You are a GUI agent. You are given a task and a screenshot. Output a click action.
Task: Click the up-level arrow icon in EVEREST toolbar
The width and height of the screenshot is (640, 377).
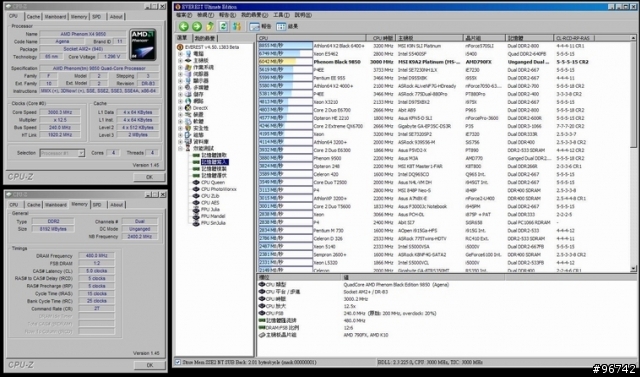pos(210,27)
